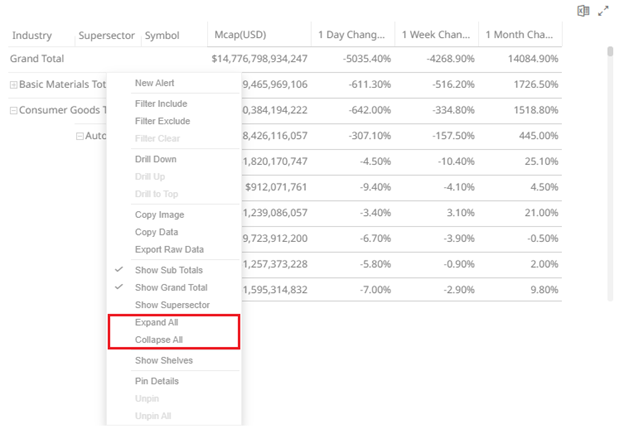The width and height of the screenshot is (624, 429).
Task: Select Show Supersector in context menu
Action: (171, 304)
